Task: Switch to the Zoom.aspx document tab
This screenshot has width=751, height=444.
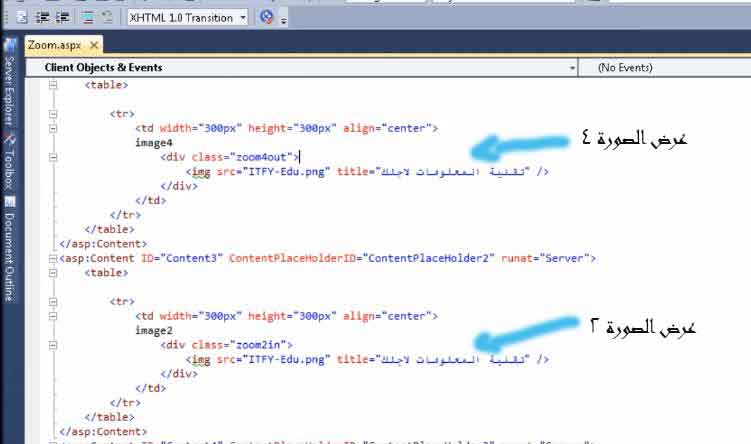Action: 54,45
